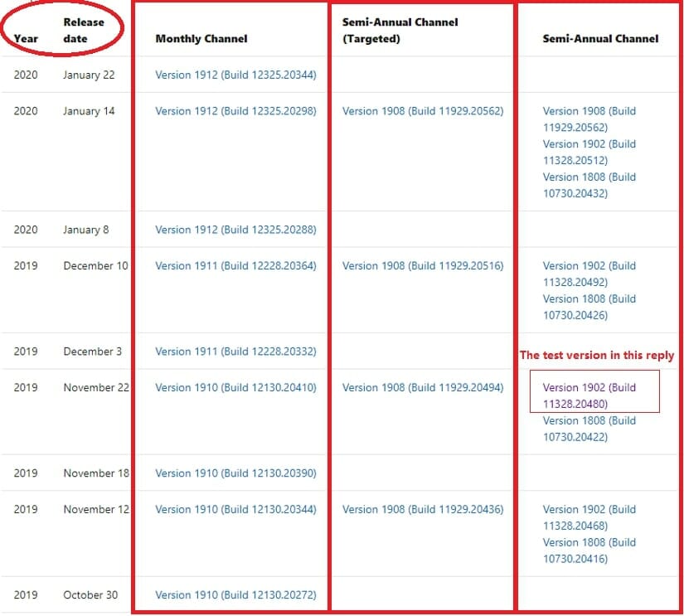Select the November 22 release date cell

pos(96,388)
